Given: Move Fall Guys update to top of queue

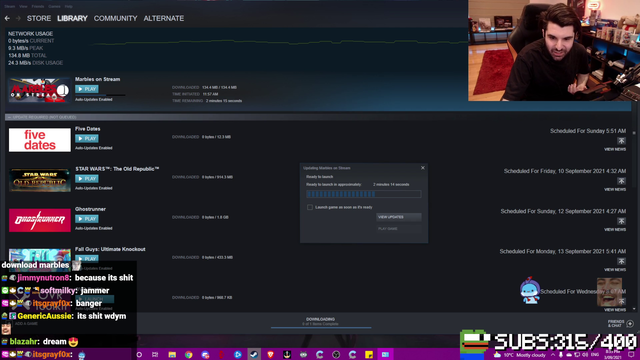Looking at the screenshot, I should [x=621, y=261].
